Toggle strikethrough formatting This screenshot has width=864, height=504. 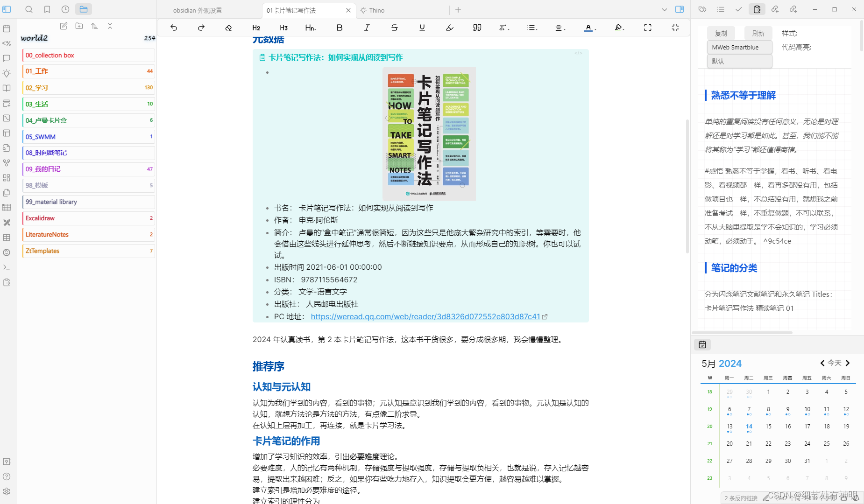(395, 28)
